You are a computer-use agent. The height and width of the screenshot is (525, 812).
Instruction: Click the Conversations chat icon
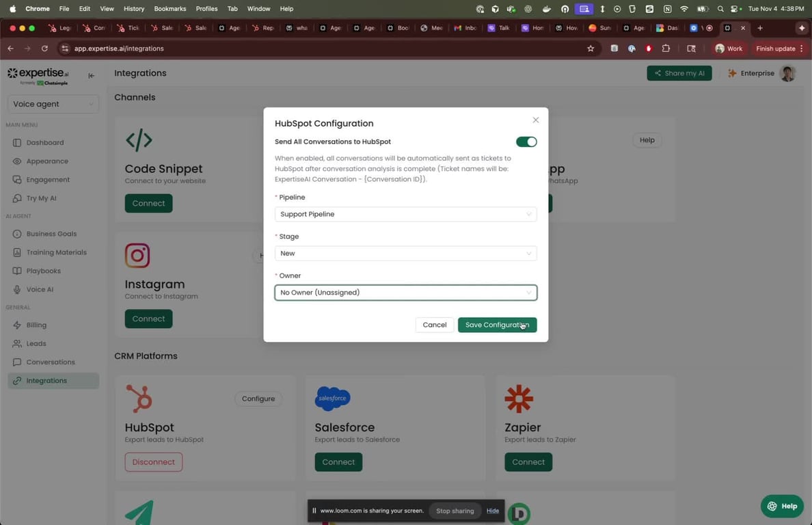click(17, 362)
